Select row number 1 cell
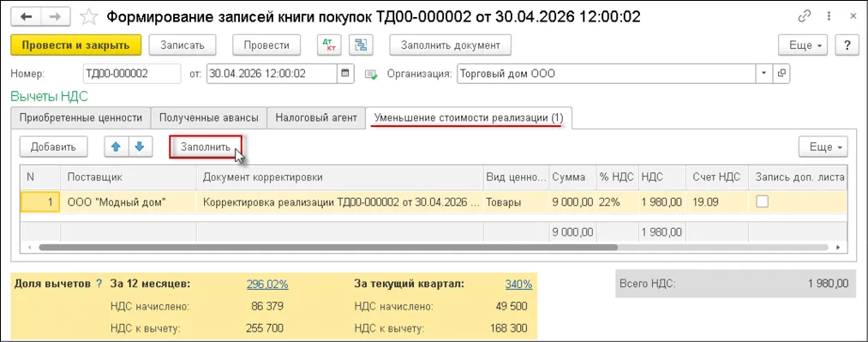Image resolution: width=868 pixels, height=342 pixels. [x=40, y=202]
